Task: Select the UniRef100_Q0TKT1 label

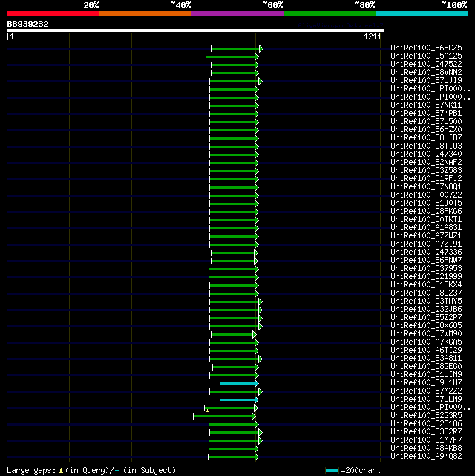Action: (x=426, y=220)
